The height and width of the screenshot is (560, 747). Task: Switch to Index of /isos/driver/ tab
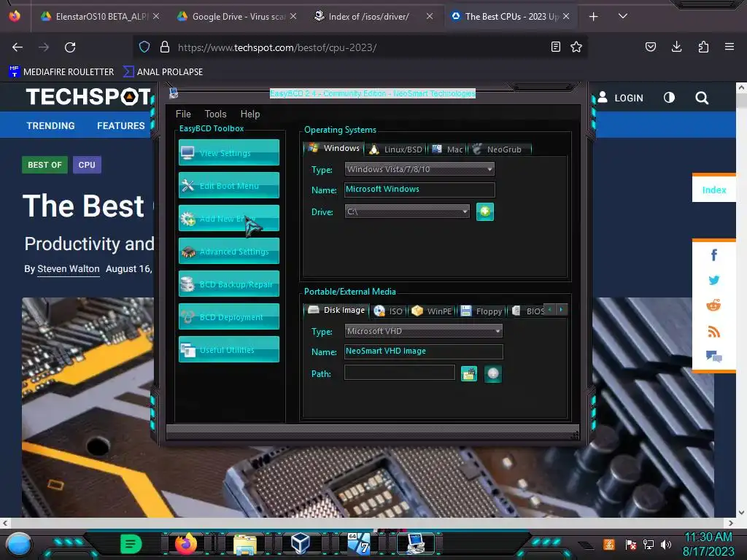[373, 16]
